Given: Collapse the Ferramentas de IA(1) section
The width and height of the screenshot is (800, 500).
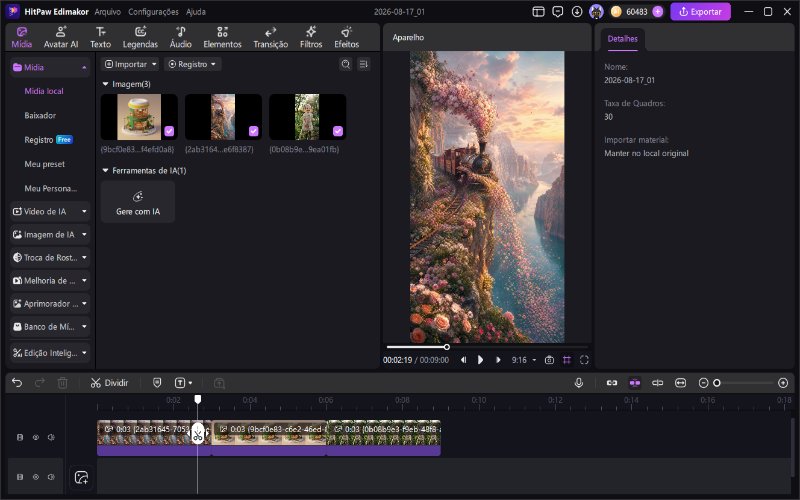Looking at the screenshot, I should (x=106, y=170).
